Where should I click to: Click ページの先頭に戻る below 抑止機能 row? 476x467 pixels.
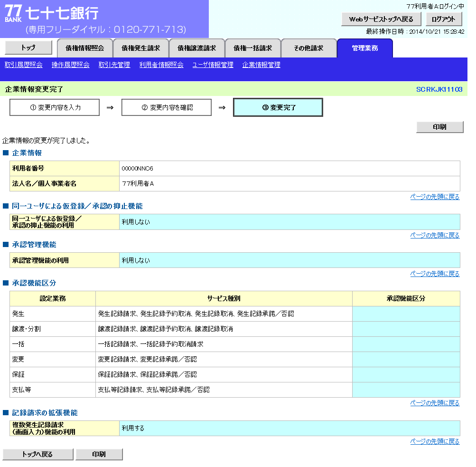tap(435, 235)
